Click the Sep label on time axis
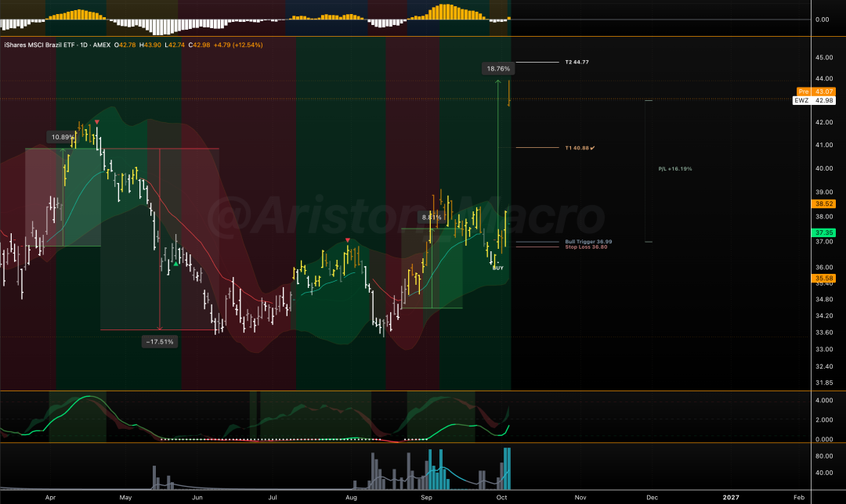The height and width of the screenshot is (504, 846). (426, 498)
